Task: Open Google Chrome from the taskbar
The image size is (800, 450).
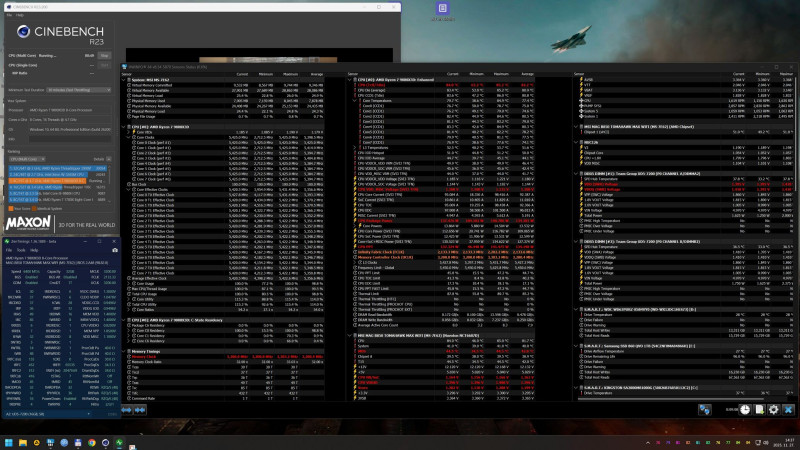Action: [91, 443]
